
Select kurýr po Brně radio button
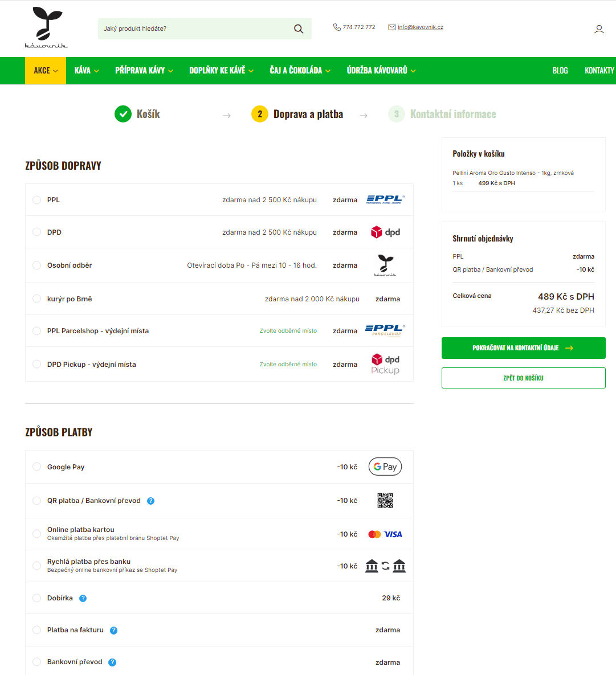[37, 298]
